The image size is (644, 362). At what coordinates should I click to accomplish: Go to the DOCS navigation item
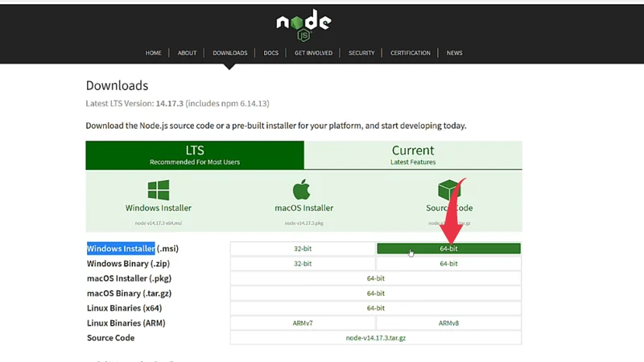tap(270, 53)
